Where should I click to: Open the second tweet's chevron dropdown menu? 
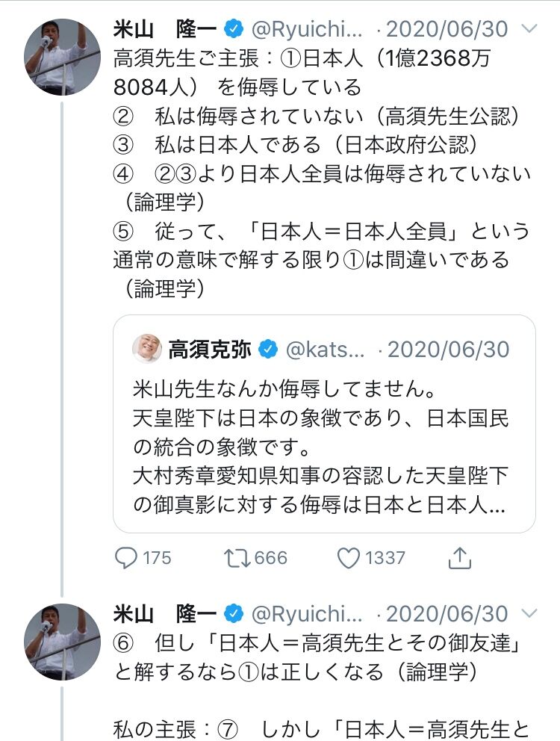[529, 614]
